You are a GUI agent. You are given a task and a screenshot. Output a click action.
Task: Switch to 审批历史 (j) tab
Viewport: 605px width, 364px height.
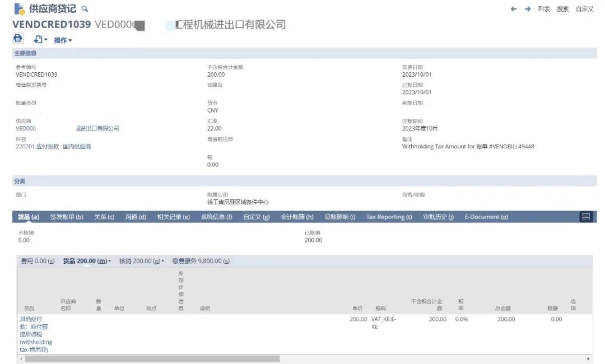[x=438, y=217]
